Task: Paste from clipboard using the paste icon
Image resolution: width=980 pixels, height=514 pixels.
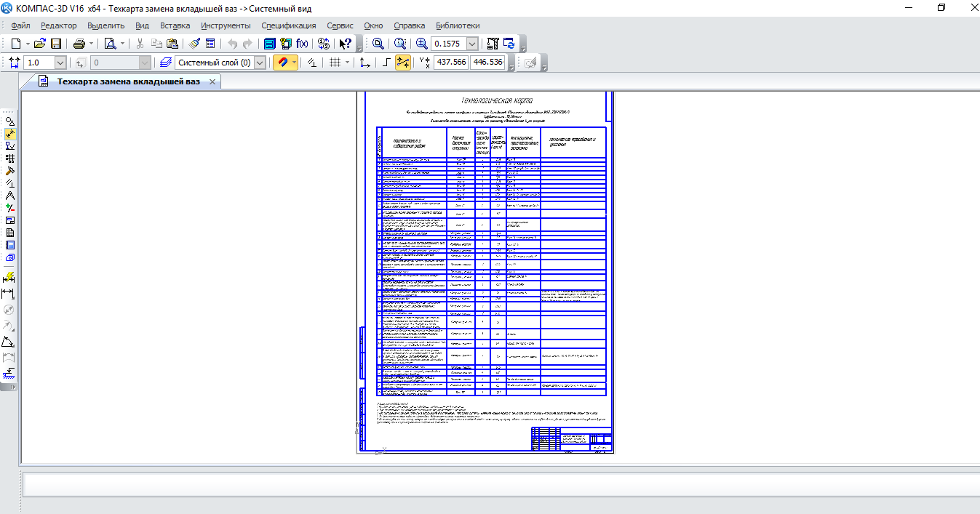Action: click(172, 44)
